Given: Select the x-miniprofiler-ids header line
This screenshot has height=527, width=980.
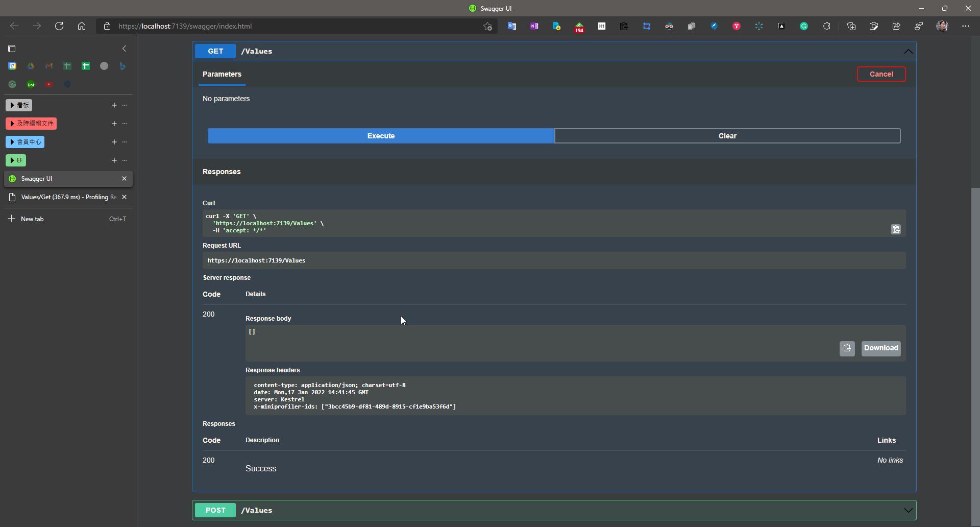Looking at the screenshot, I should click(x=355, y=406).
